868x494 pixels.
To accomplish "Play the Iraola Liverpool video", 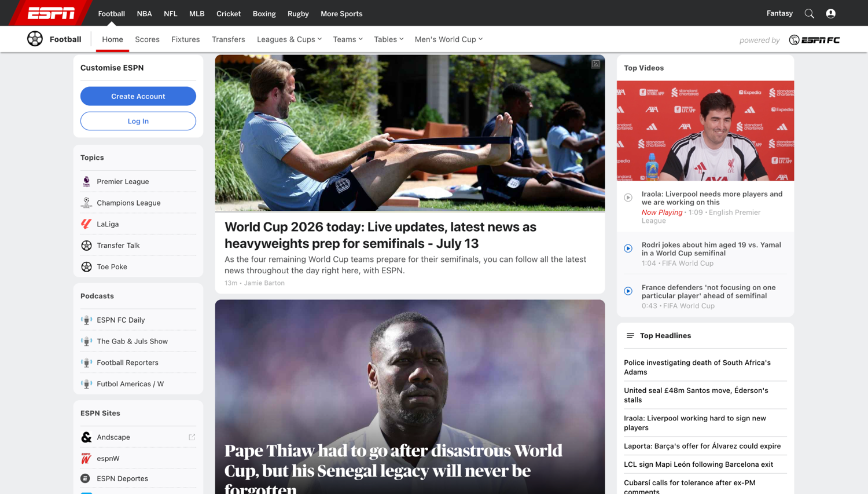I will [628, 197].
